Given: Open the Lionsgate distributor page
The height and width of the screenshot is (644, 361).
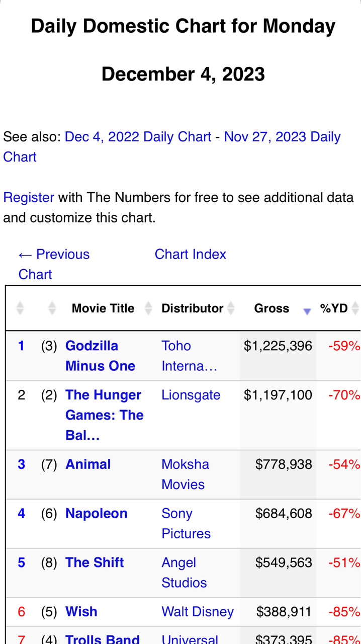Looking at the screenshot, I should coord(191,395).
